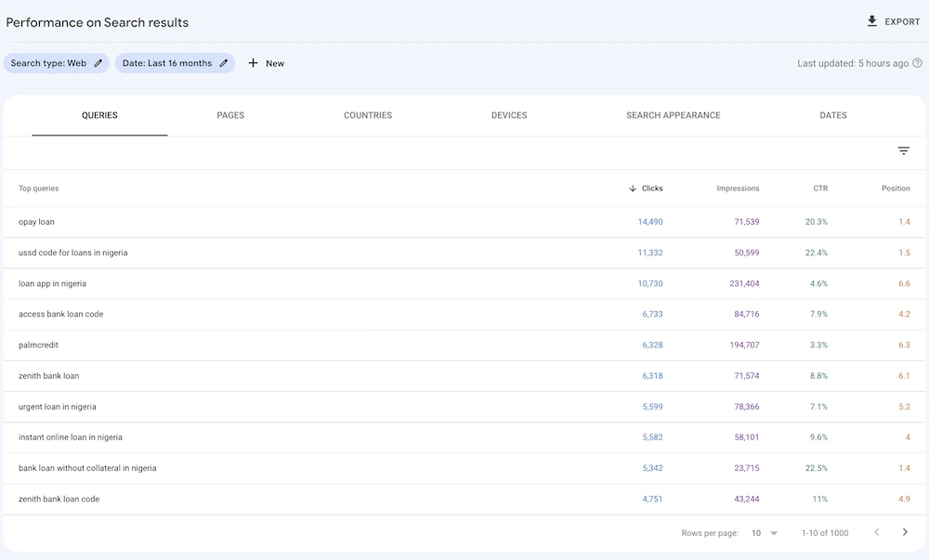
Task: Open the opay loan query entry
Action: (37, 222)
